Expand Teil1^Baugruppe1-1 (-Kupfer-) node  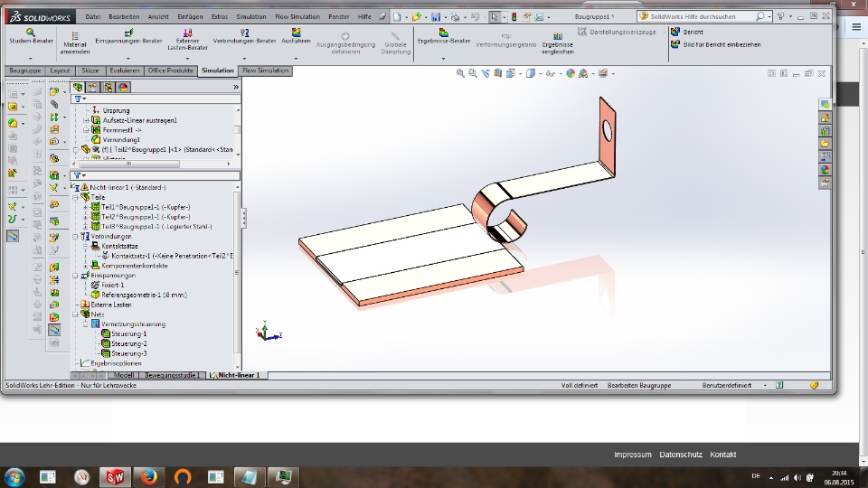(x=86, y=207)
